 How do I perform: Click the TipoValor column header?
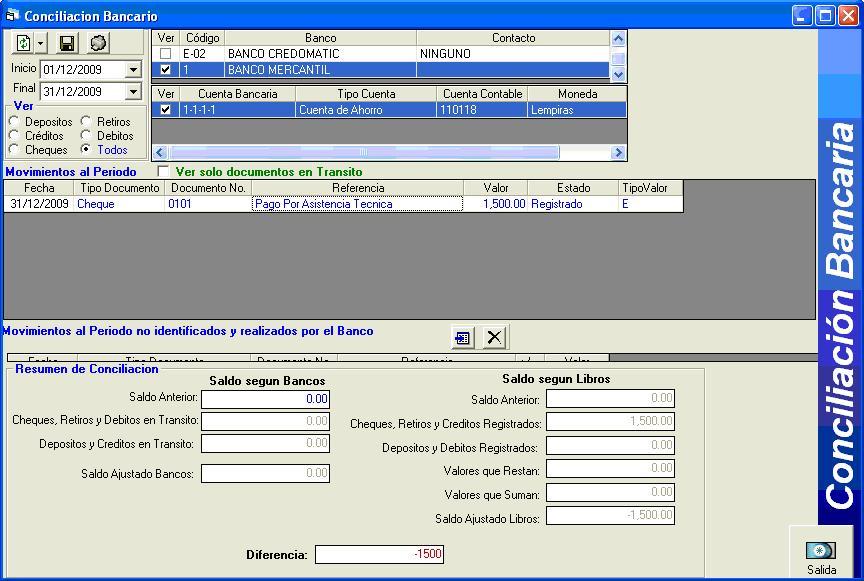point(651,188)
